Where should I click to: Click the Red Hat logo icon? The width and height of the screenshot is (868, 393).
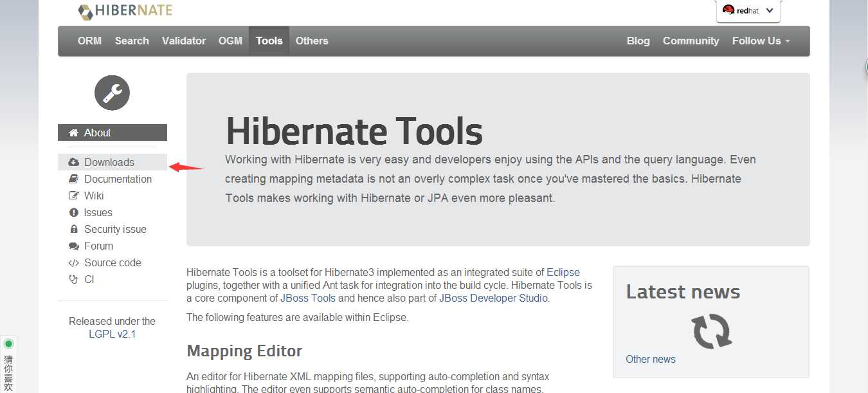tap(728, 10)
